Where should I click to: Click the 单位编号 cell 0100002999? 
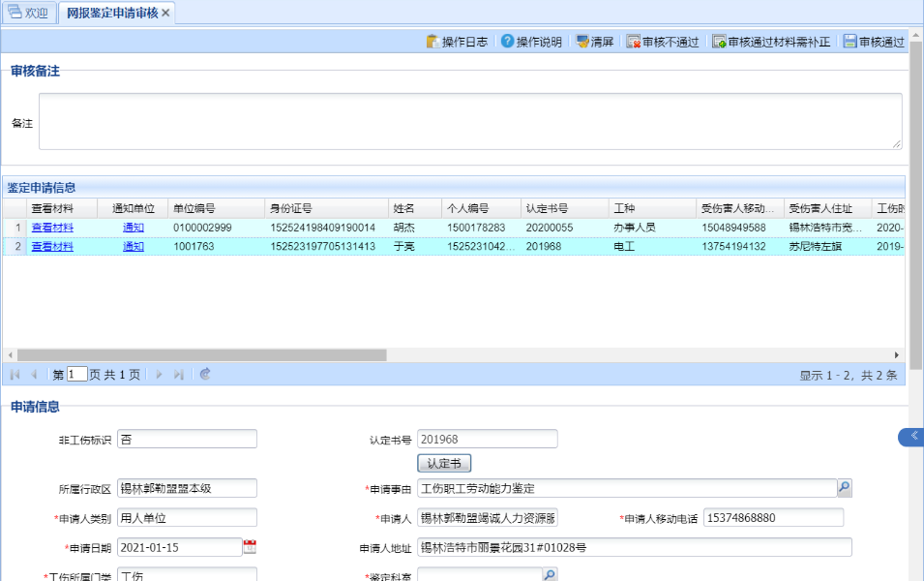tap(203, 228)
